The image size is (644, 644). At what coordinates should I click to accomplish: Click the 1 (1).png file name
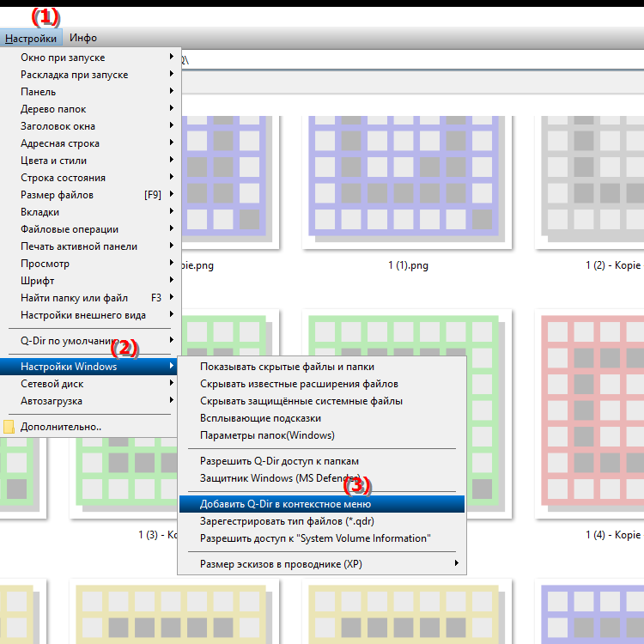[408, 265]
